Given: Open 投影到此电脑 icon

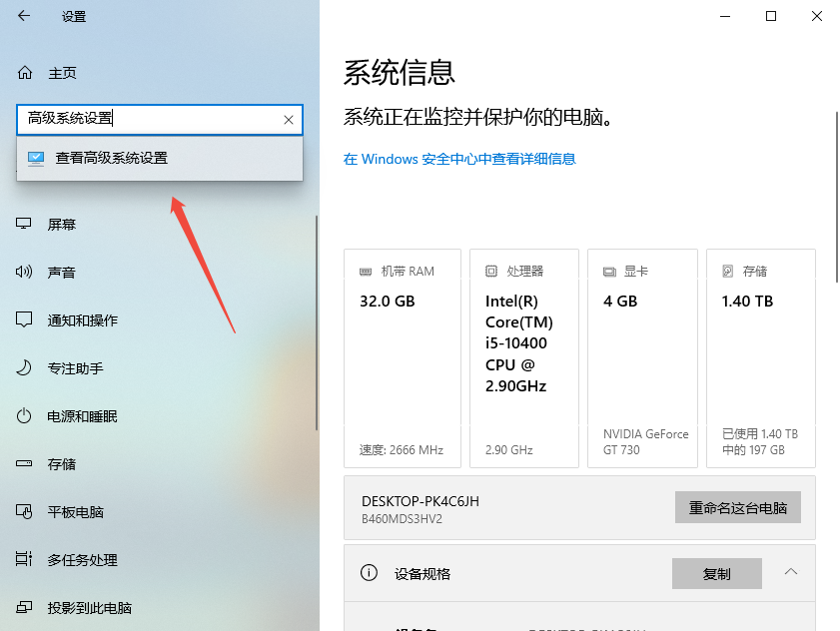Looking at the screenshot, I should click(x=24, y=607).
